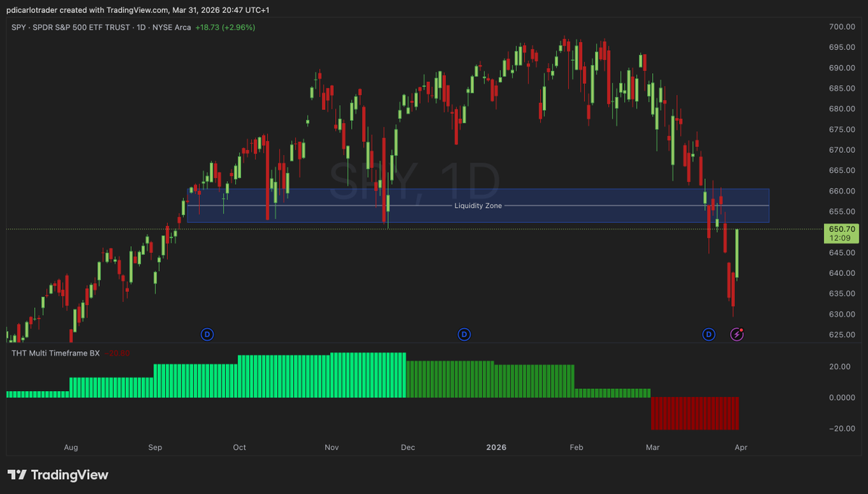Click the THT Multi Timeframe BX indicator title
The image size is (868, 494).
[55, 353]
